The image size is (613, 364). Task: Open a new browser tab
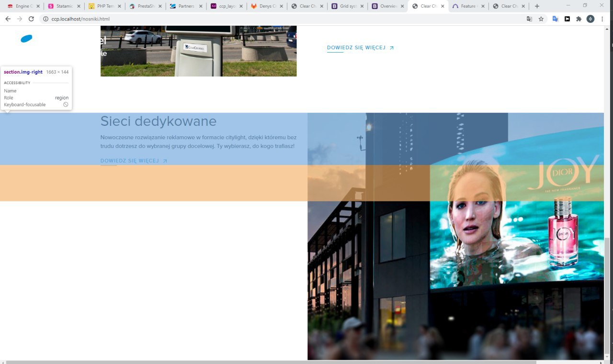pos(537,6)
